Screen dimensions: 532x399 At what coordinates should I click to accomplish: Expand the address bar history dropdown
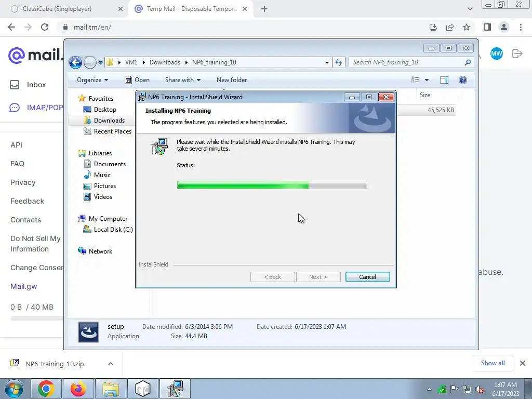(327, 62)
